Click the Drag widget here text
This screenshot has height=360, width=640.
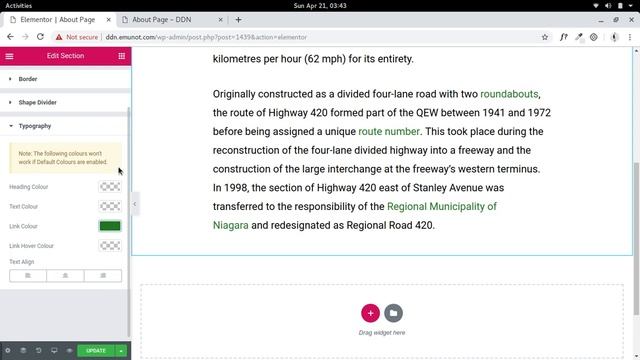pyautogui.click(x=382, y=333)
